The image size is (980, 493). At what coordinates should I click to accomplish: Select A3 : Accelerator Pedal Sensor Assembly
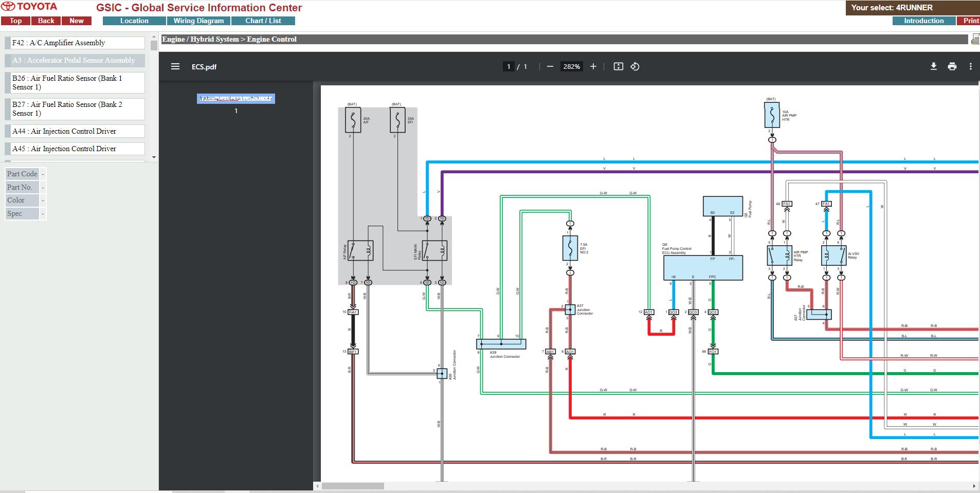(x=75, y=60)
